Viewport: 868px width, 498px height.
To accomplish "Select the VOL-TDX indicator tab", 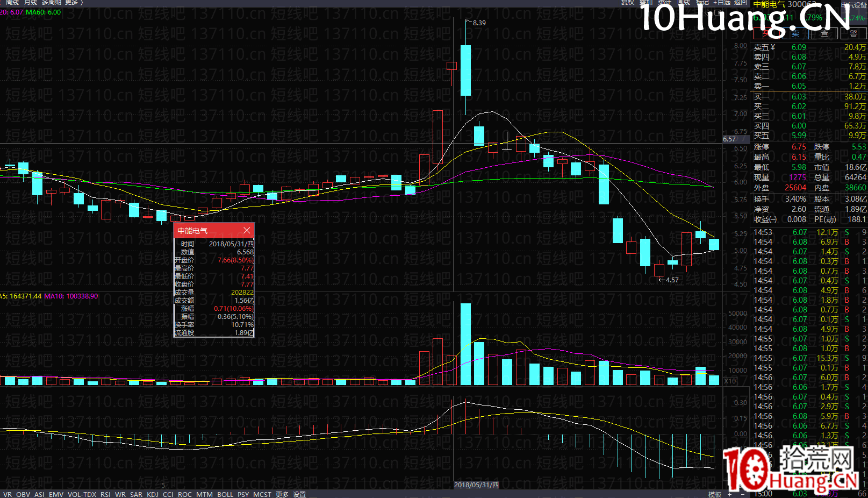I will tap(82, 494).
